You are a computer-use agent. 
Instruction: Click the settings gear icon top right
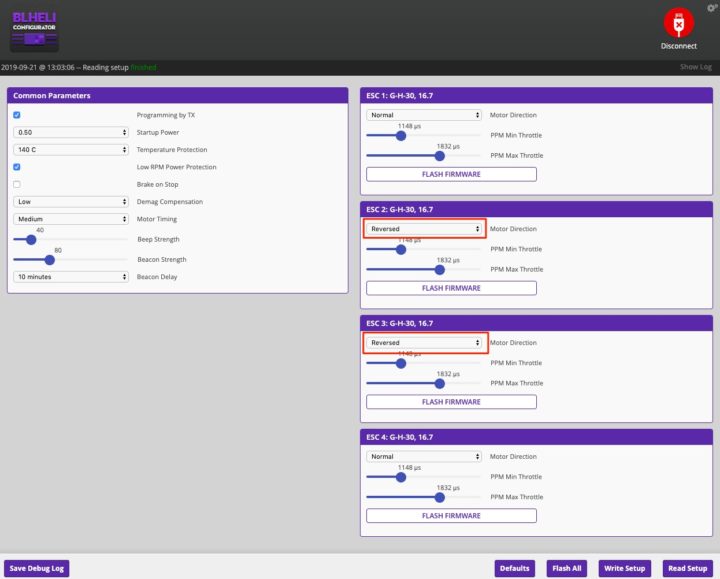(x=710, y=6)
